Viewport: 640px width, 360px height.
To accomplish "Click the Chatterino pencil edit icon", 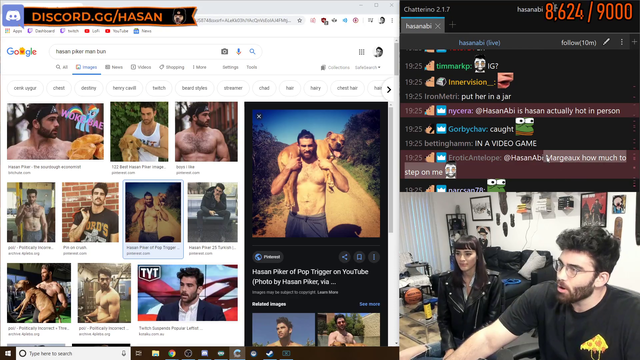I will (607, 42).
